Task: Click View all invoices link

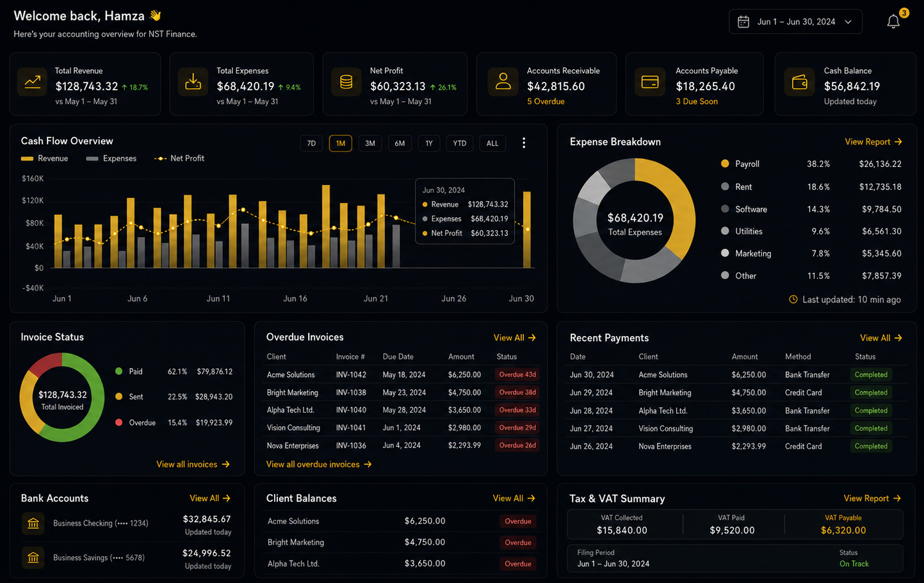Action: coord(193,465)
